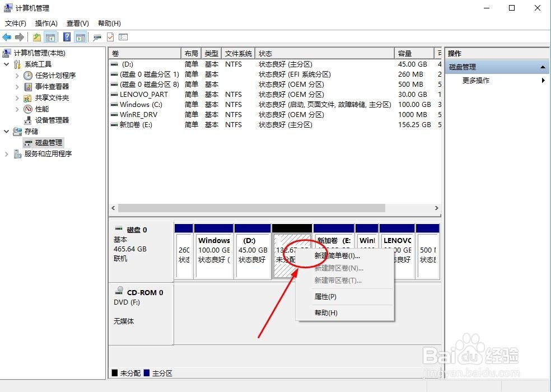Select the (磁盘 0 磁盘分区 8) row
Viewport: 551px width, 392px height.
point(275,85)
